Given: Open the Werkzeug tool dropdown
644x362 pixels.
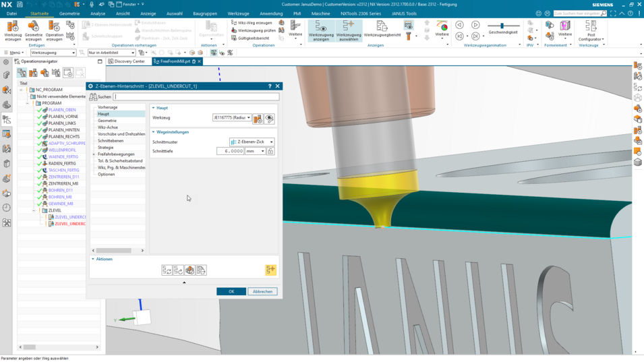Looking at the screenshot, I should pos(232,118).
